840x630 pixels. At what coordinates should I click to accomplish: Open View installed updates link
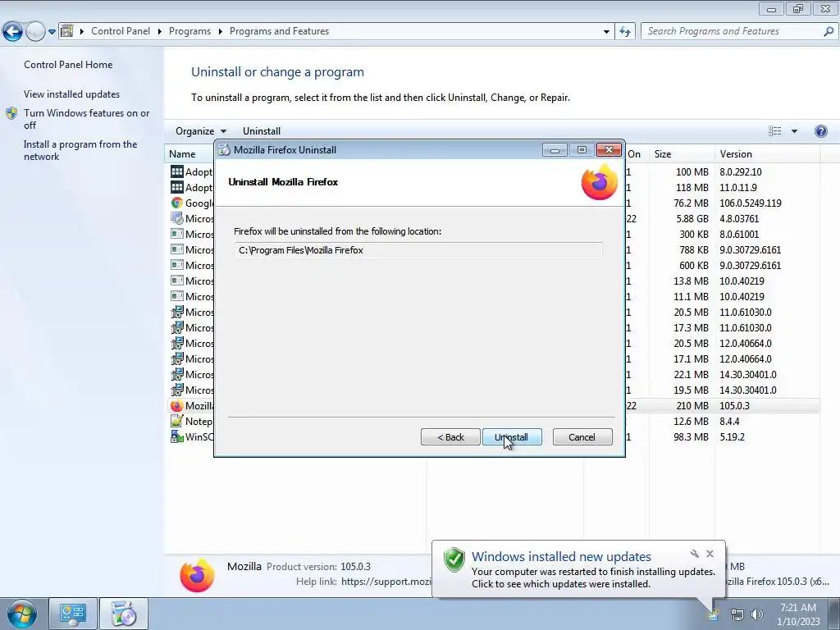pos(72,94)
